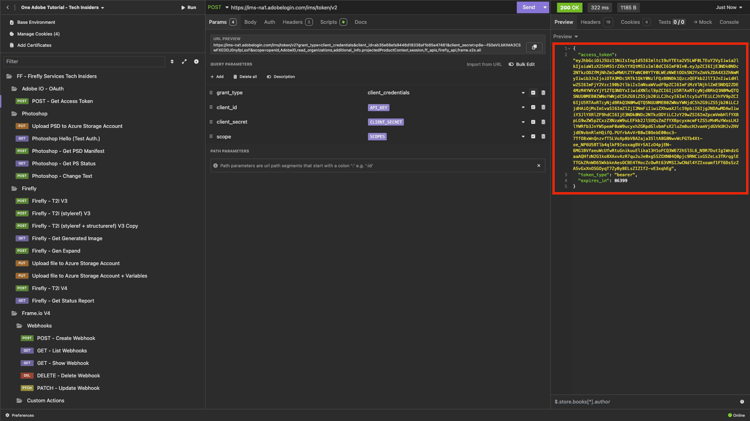Click the plus create-request icon beside Filter
Viewport: 750px width, 421px height.
click(x=196, y=62)
